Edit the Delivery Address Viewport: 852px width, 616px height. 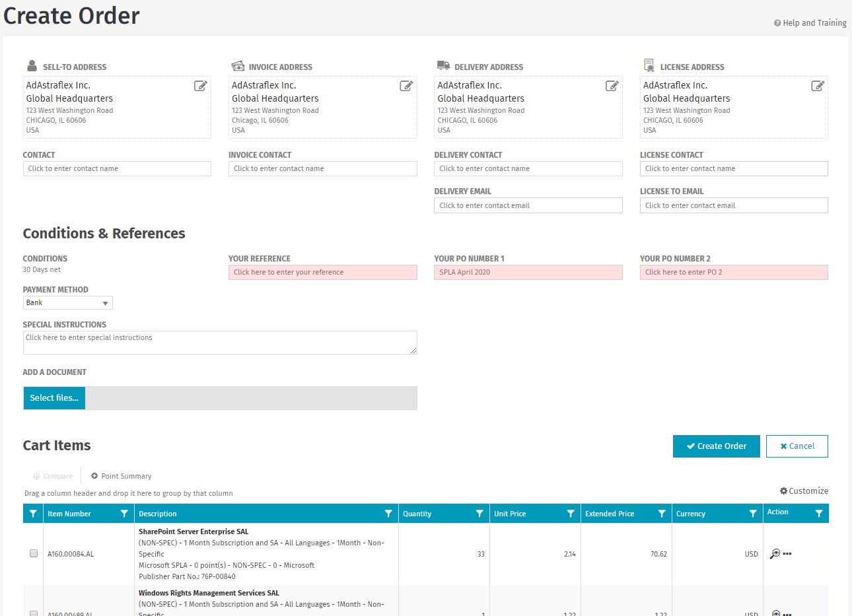(612, 86)
